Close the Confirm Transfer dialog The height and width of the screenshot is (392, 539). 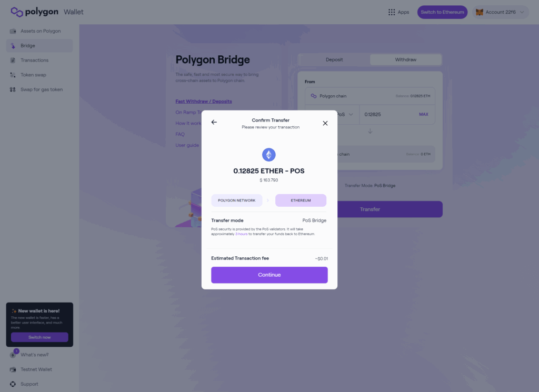pos(325,123)
